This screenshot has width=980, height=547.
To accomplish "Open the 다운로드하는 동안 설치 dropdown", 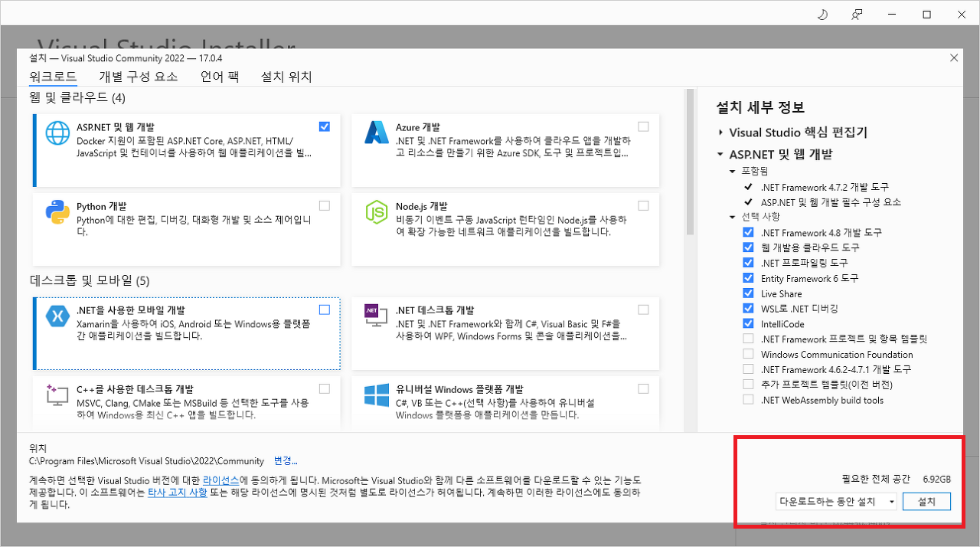I will [x=836, y=501].
